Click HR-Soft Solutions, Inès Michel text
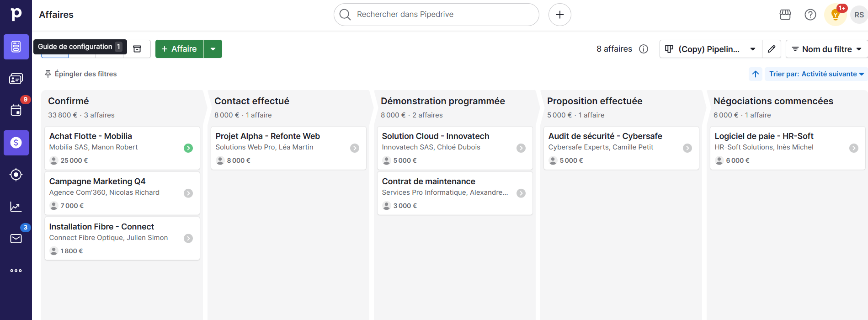868x320 pixels. [x=764, y=147]
